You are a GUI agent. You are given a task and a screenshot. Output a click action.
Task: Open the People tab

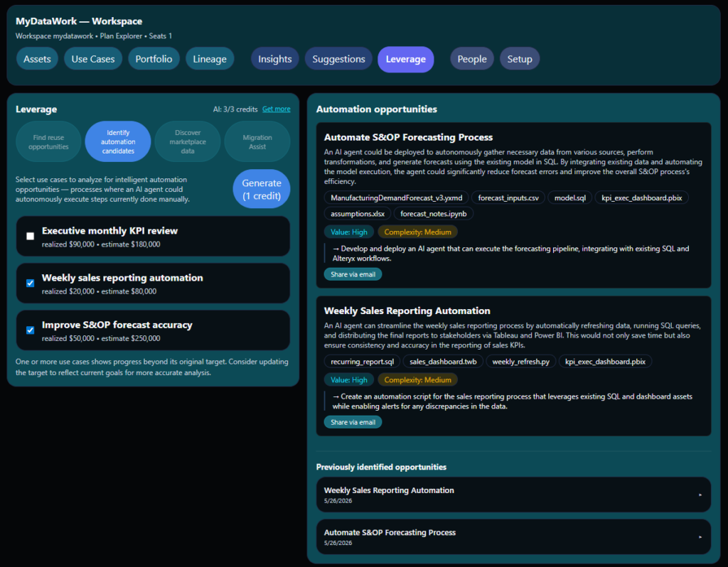[x=472, y=59]
